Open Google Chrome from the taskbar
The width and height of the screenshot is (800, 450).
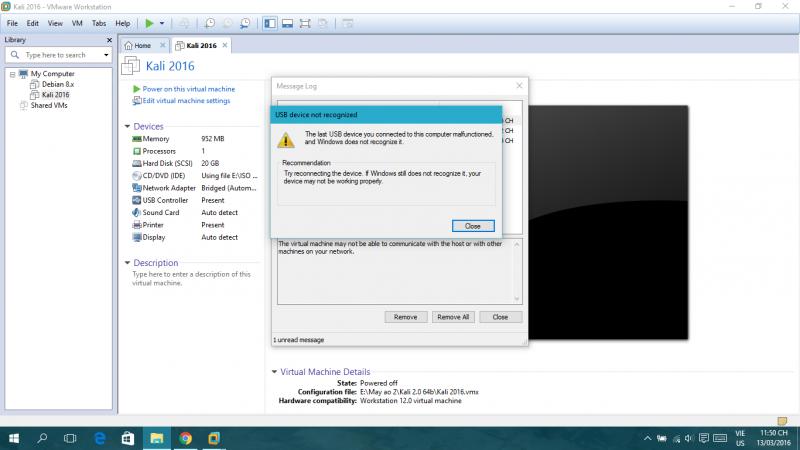coord(186,438)
